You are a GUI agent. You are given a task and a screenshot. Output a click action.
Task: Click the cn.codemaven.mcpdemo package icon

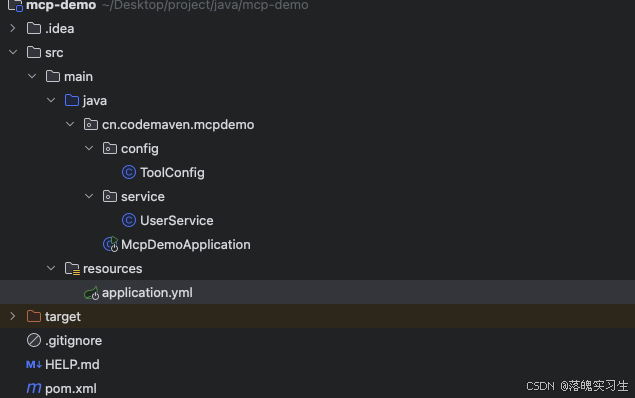[x=91, y=124]
